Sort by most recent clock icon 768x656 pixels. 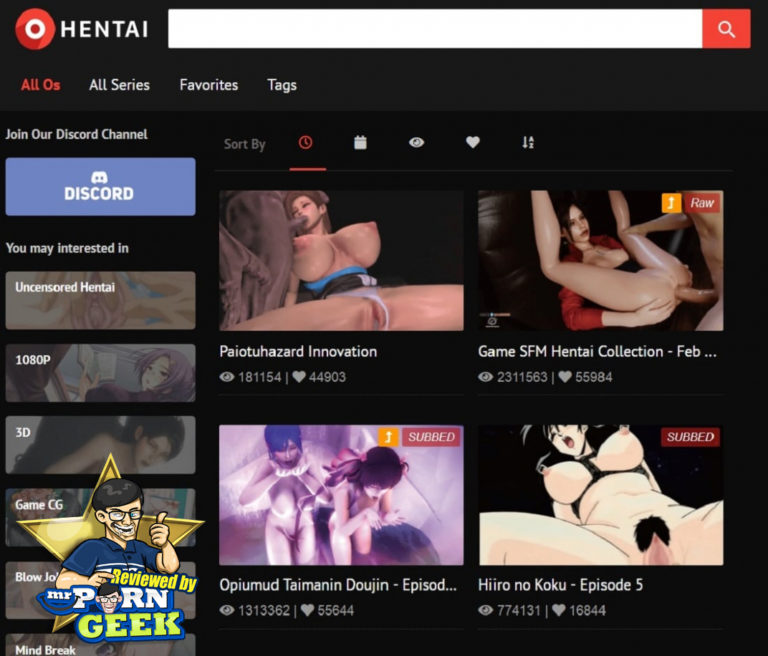pos(306,143)
